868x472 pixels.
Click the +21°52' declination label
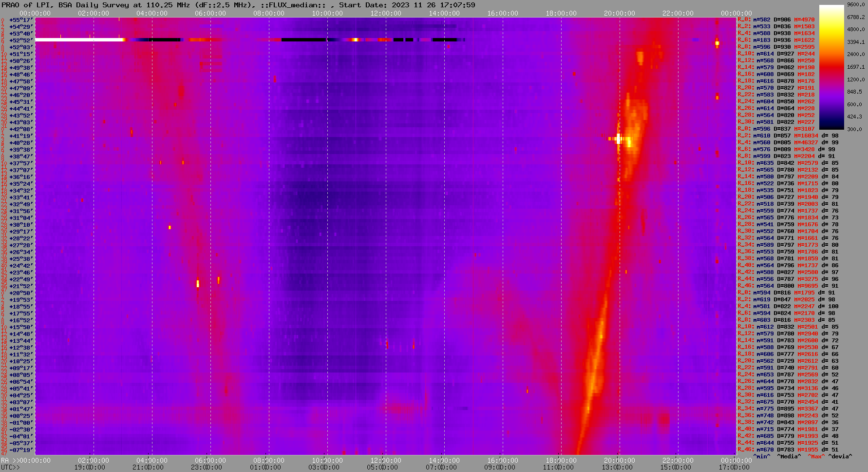tap(21, 286)
